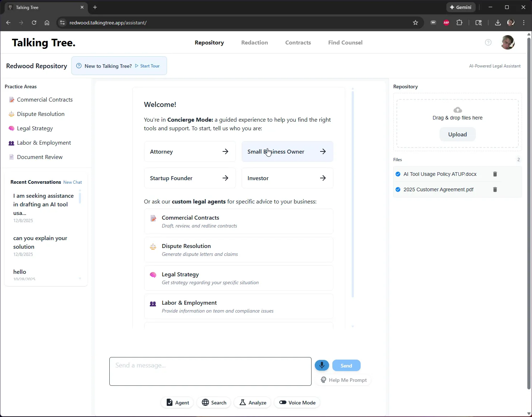This screenshot has height=417, width=532.
Task: Click the Send button
Action: 346,365
